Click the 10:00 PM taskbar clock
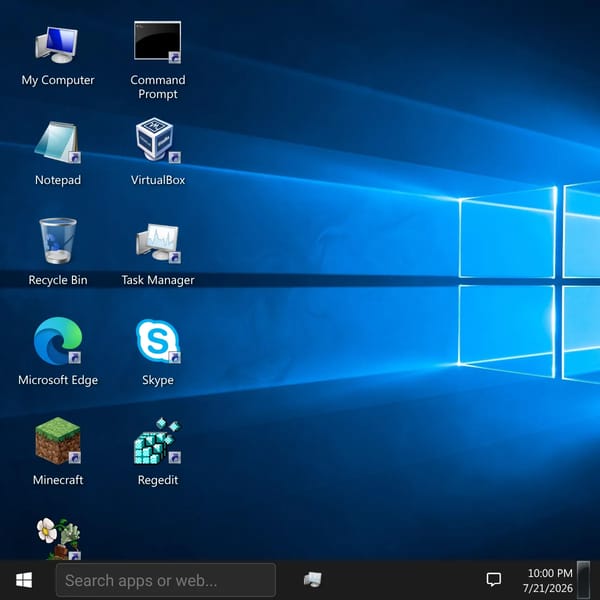 (x=550, y=573)
